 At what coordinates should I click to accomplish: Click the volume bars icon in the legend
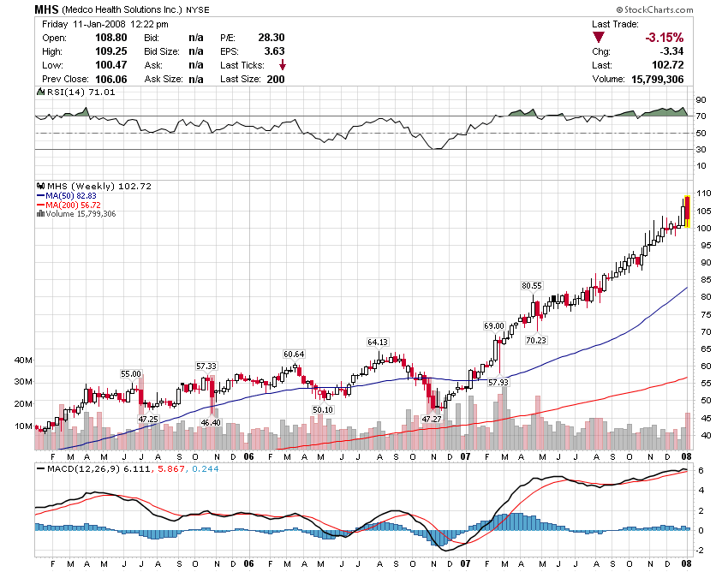pyautogui.click(x=40, y=213)
